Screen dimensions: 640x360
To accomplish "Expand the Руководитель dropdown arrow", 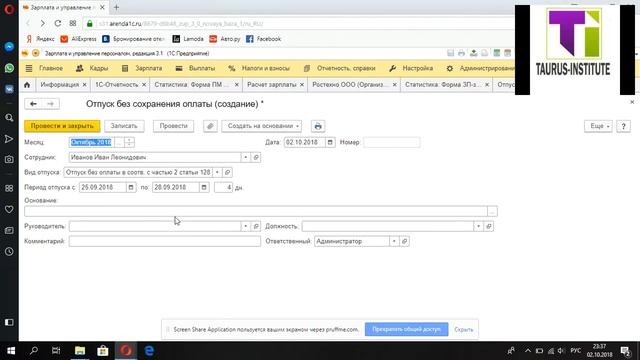I will (x=246, y=226).
